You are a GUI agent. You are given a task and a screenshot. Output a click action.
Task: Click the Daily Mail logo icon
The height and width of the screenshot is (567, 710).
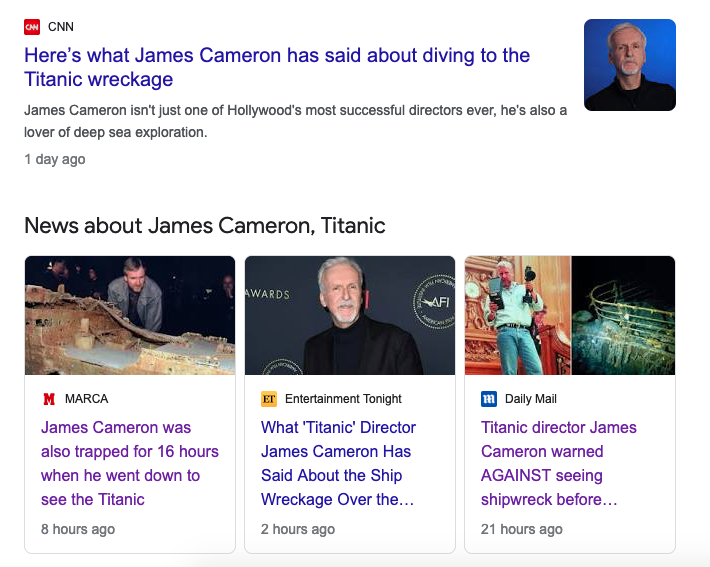click(x=489, y=399)
